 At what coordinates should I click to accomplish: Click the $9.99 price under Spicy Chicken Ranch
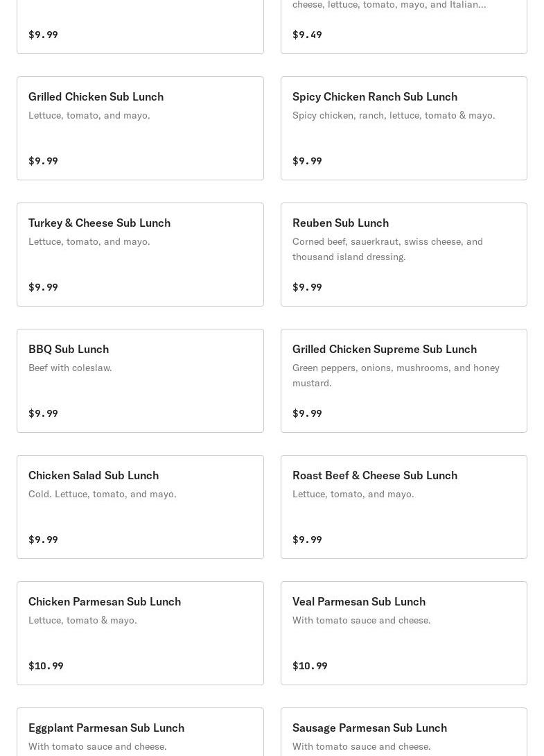coord(307,161)
